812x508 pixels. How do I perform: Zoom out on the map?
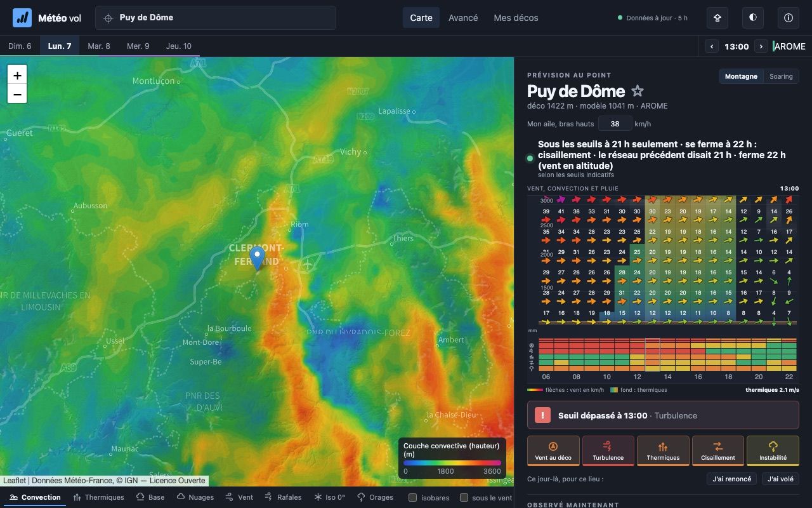[17, 94]
